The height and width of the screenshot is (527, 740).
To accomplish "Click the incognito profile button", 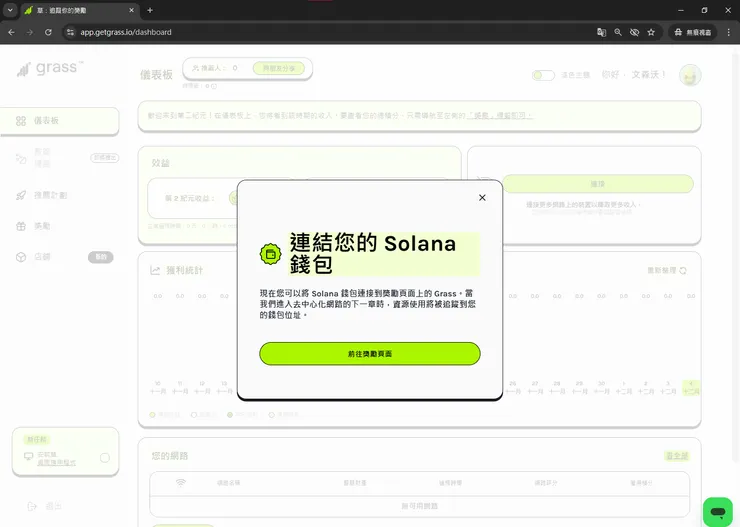I will [692, 32].
